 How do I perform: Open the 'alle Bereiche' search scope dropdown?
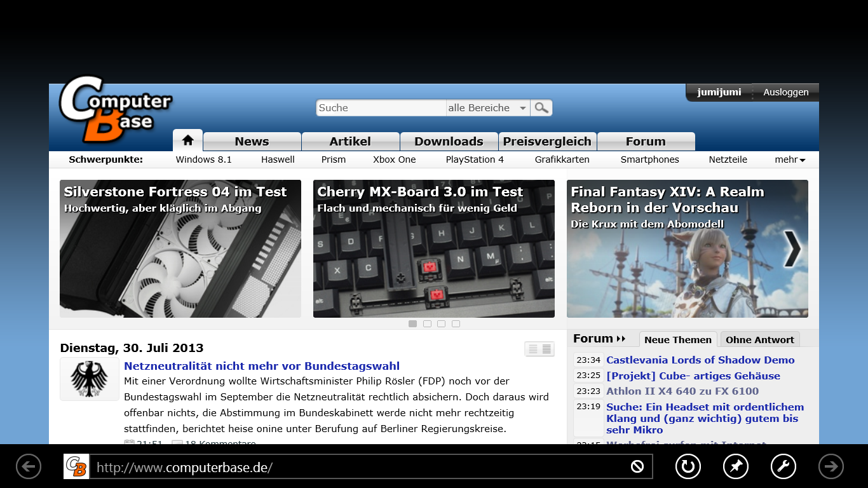coord(488,108)
